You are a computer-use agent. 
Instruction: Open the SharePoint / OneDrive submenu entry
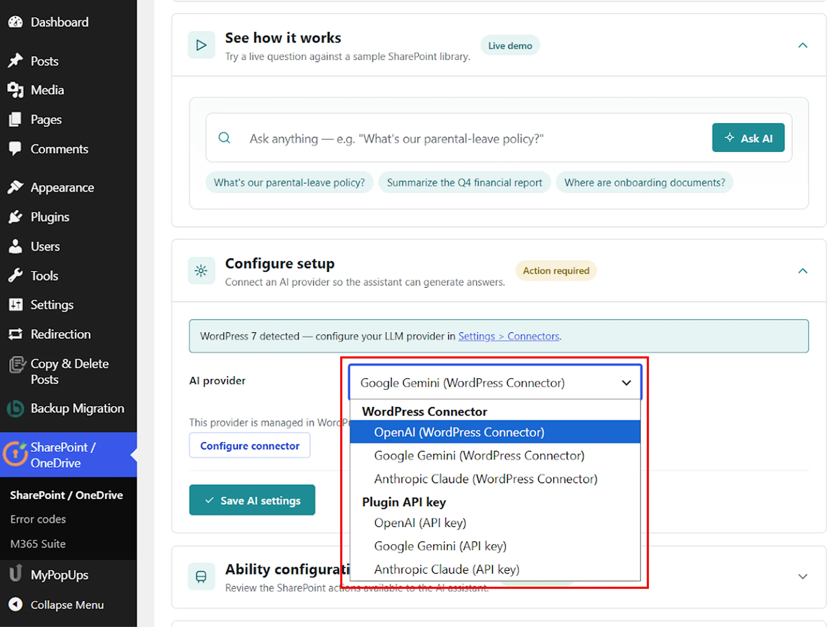click(x=66, y=495)
